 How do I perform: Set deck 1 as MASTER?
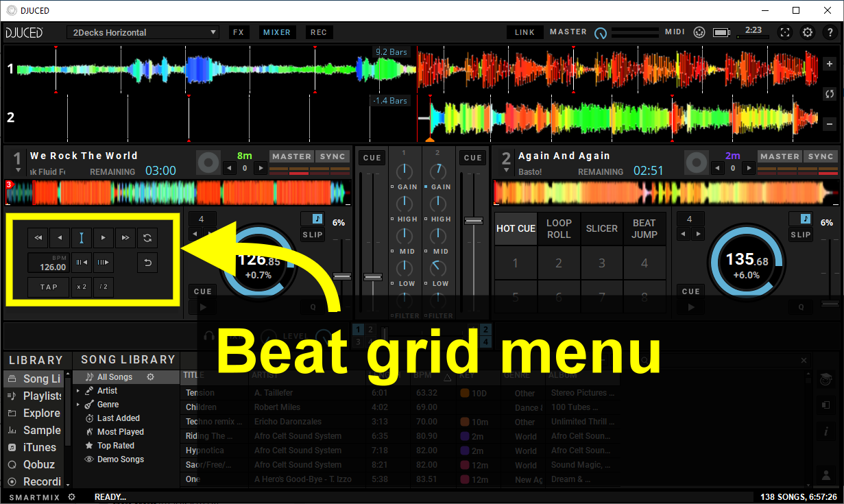coord(291,156)
